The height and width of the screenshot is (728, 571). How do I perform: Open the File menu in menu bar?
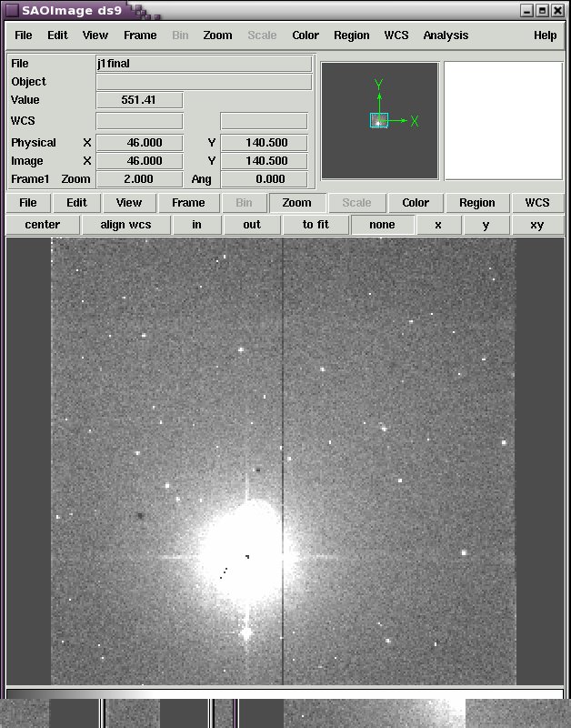point(23,35)
